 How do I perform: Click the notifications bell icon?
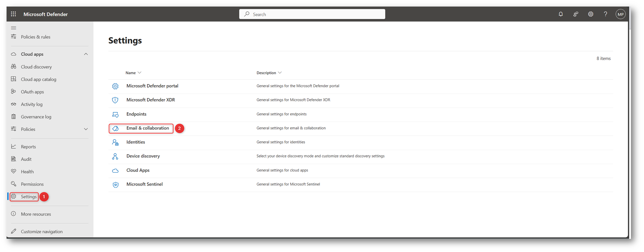click(x=560, y=14)
